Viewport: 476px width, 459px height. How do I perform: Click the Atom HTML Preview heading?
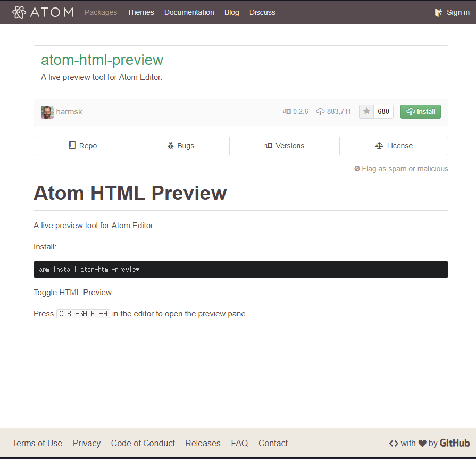130,193
